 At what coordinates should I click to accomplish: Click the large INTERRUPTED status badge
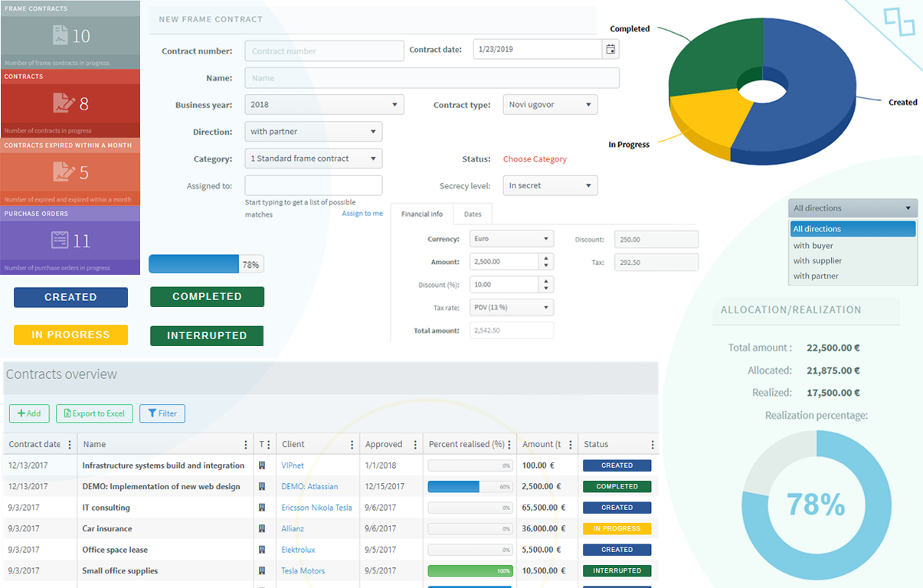tap(207, 335)
